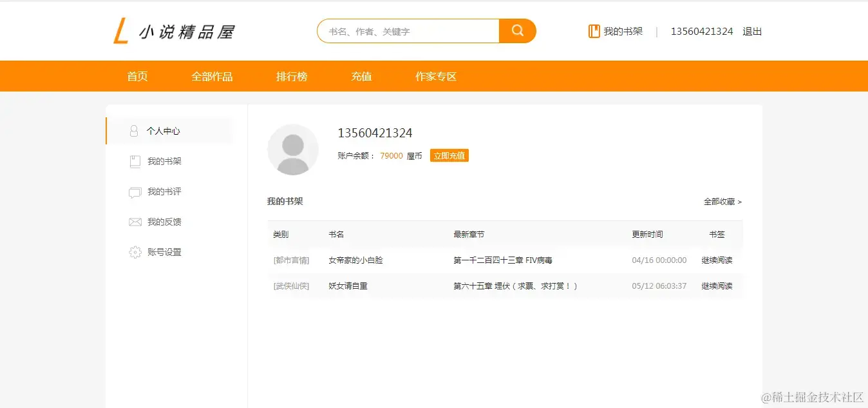868x408 pixels.
Task: Open 排行榜 in the navigation bar
Action: 292,76
